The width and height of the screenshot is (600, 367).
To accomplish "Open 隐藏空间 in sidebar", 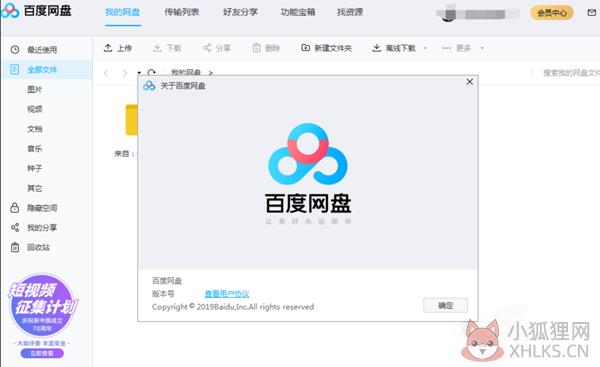I will coord(42,208).
